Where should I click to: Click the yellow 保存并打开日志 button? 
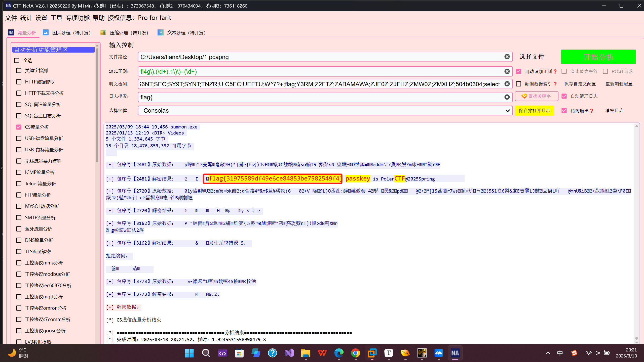pyautogui.click(x=534, y=111)
